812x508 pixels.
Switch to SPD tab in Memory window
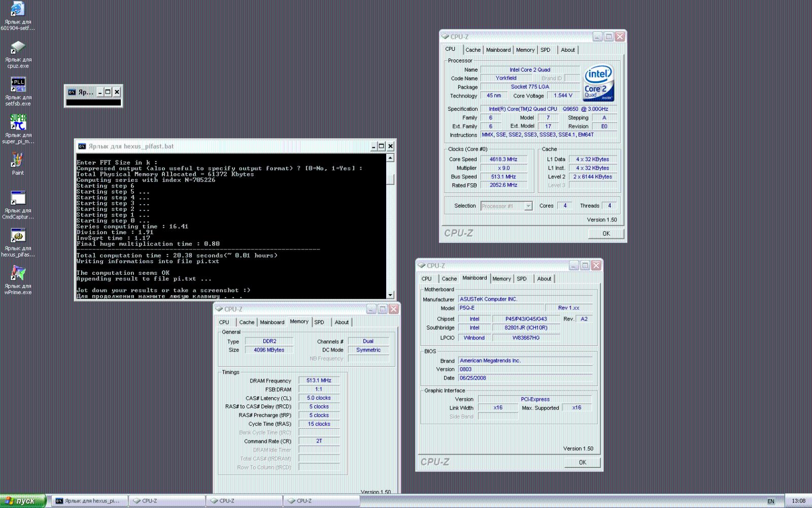319,323
